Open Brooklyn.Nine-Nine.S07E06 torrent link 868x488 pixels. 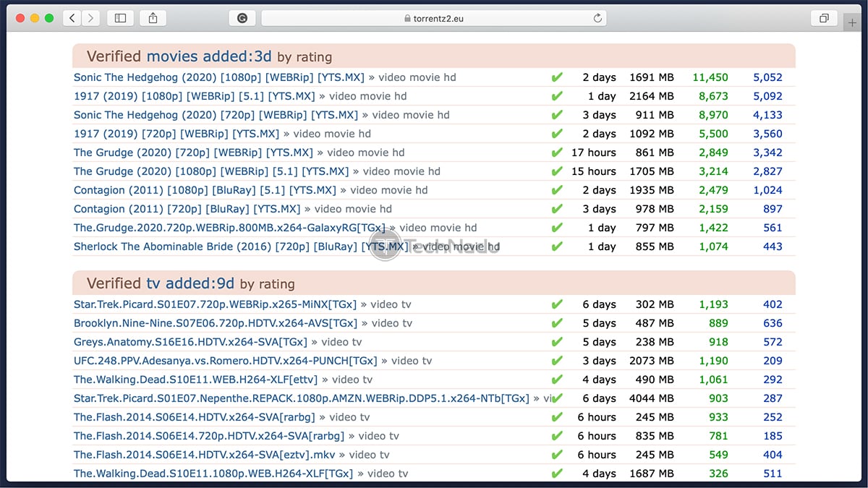coord(216,323)
